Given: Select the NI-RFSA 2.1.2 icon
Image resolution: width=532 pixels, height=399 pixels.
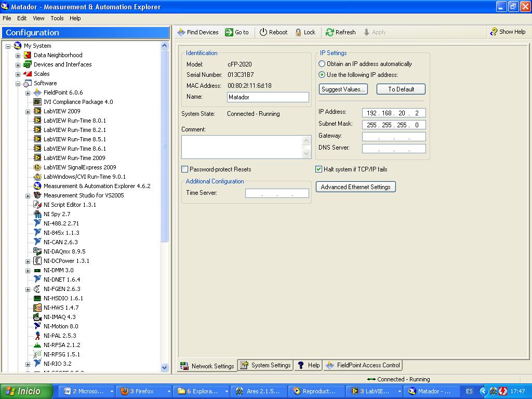Looking at the screenshot, I should [37, 345].
